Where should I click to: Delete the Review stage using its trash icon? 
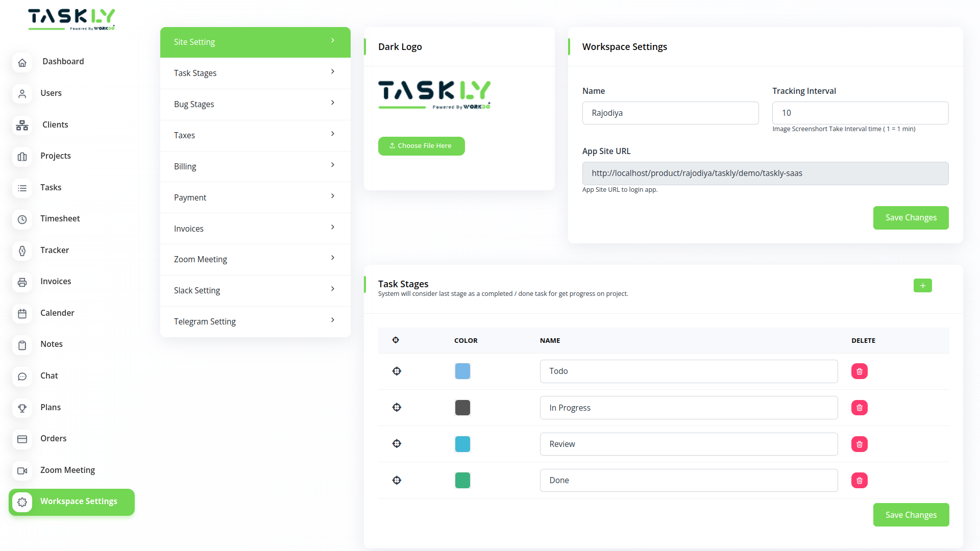click(x=859, y=444)
